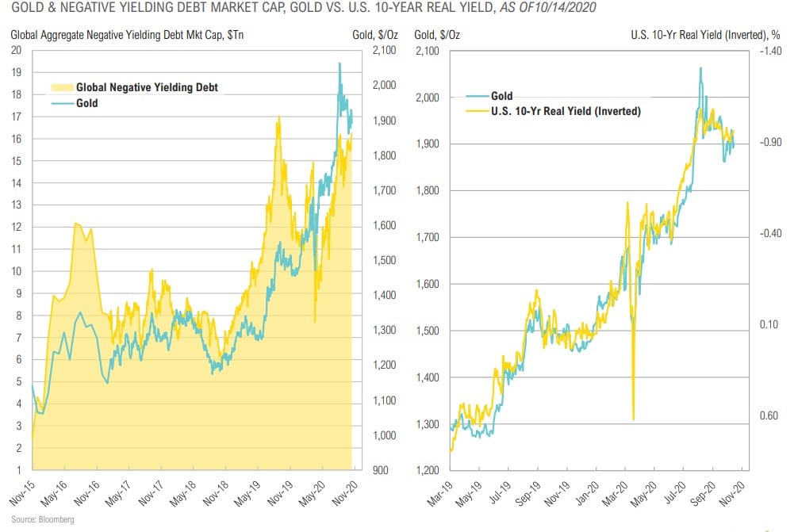Screen dimensions: 798x532
Task: Click the 'Jan-20' x-axis label
Action: click(x=588, y=492)
